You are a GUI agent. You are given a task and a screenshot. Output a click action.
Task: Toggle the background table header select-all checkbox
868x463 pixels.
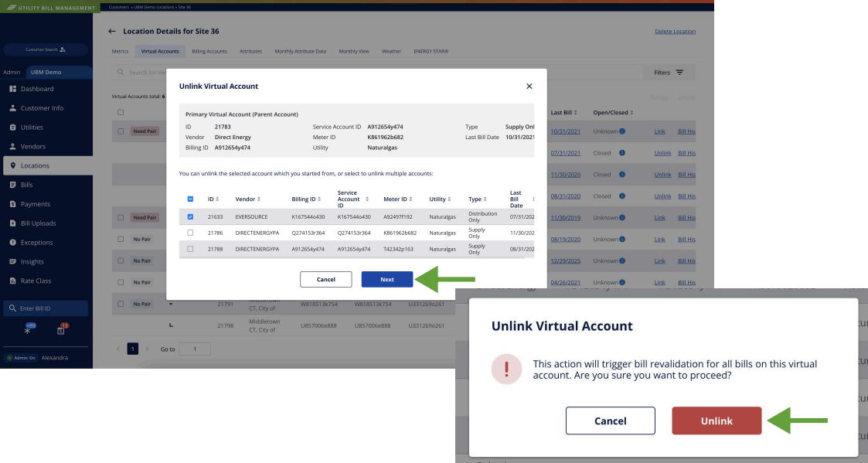click(x=121, y=112)
